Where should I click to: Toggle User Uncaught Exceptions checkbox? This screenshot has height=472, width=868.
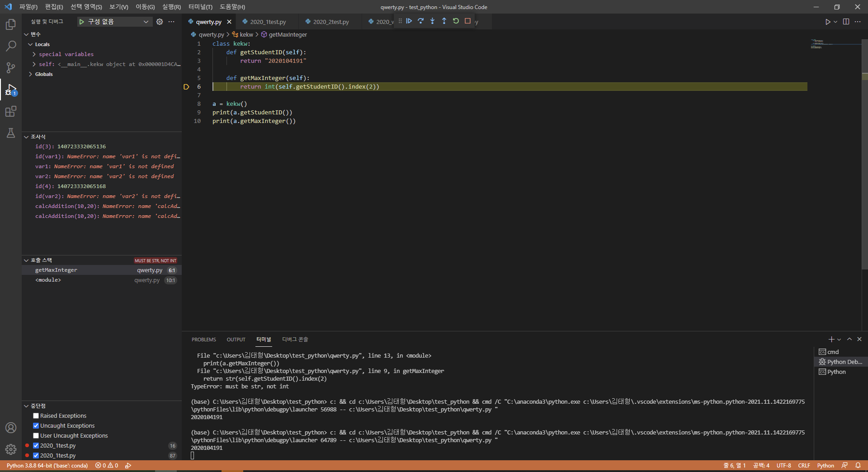pos(36,436)
